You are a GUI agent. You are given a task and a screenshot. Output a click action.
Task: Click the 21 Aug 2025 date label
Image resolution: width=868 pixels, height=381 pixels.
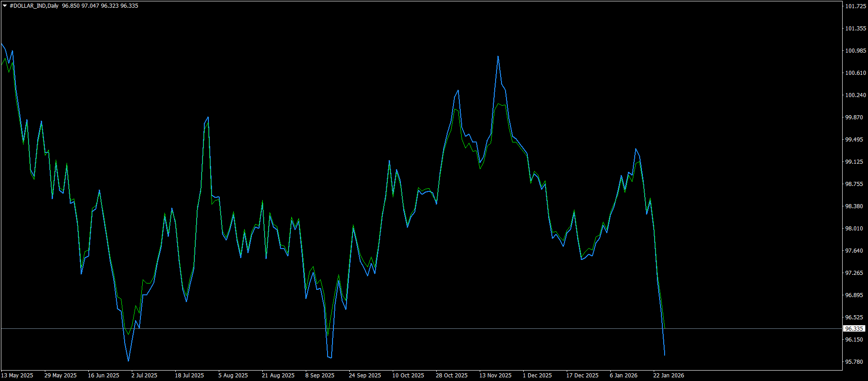pyautogui.click(x=278, y=375)
